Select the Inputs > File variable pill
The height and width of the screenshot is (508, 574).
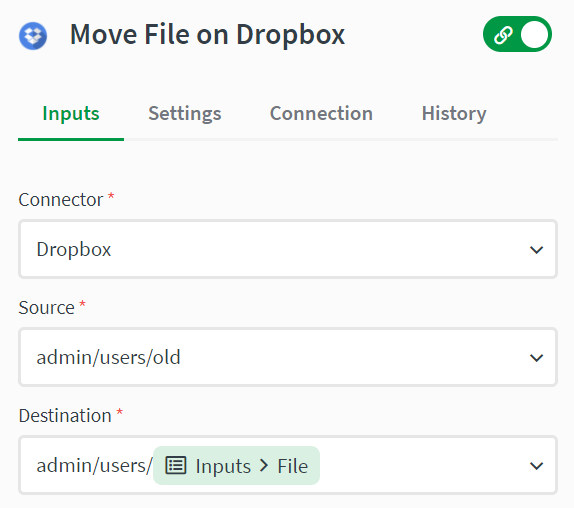pyautogui.click(x=236, y=466)
